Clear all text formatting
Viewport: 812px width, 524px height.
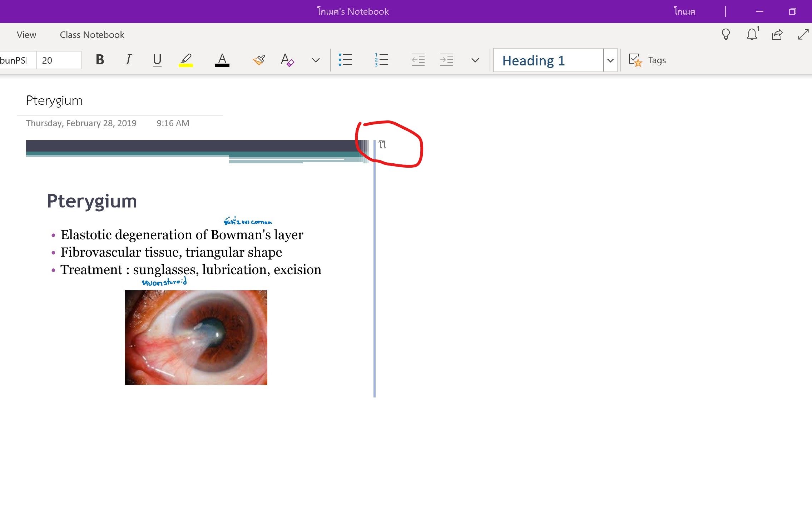coord(287,60)
